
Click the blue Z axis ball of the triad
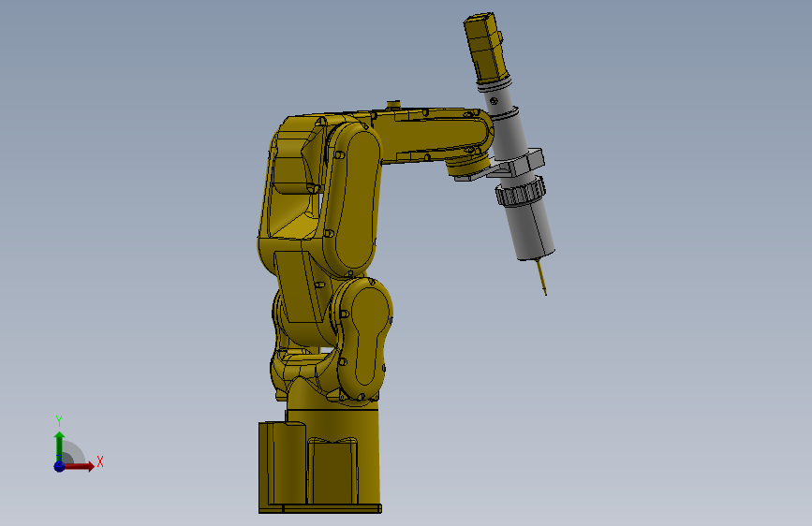[59, 466]
